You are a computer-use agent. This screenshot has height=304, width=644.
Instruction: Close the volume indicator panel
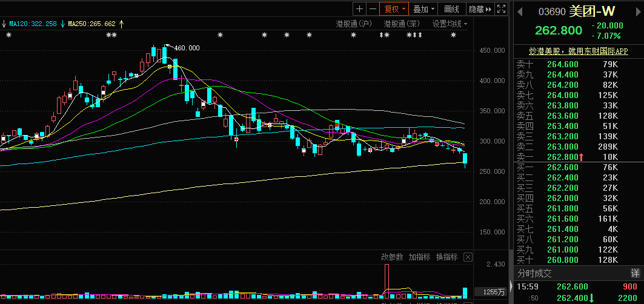click(468, 257)
